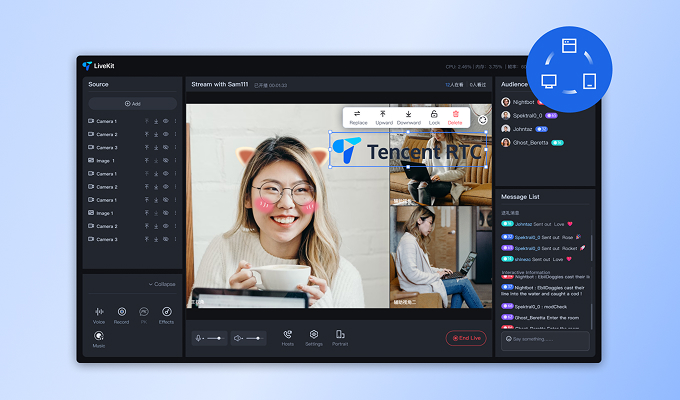Image resolution: width=680 pixels, height=400 pixels.
Task: Open more options for bottommost Image 1
Action: tap(175, 213)
